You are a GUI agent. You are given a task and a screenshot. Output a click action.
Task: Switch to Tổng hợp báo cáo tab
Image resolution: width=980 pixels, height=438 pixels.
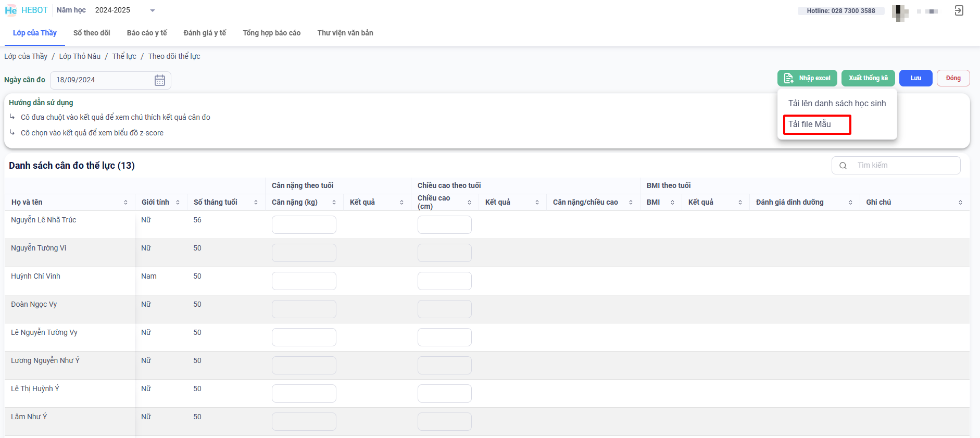coord(271,33)
